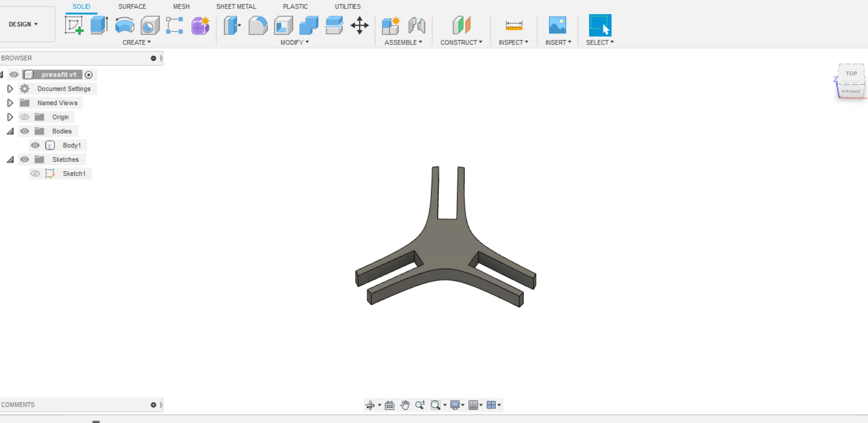868x423 pixels.
Task: Click the Insert image icon
Action: [x=558, y=25]
